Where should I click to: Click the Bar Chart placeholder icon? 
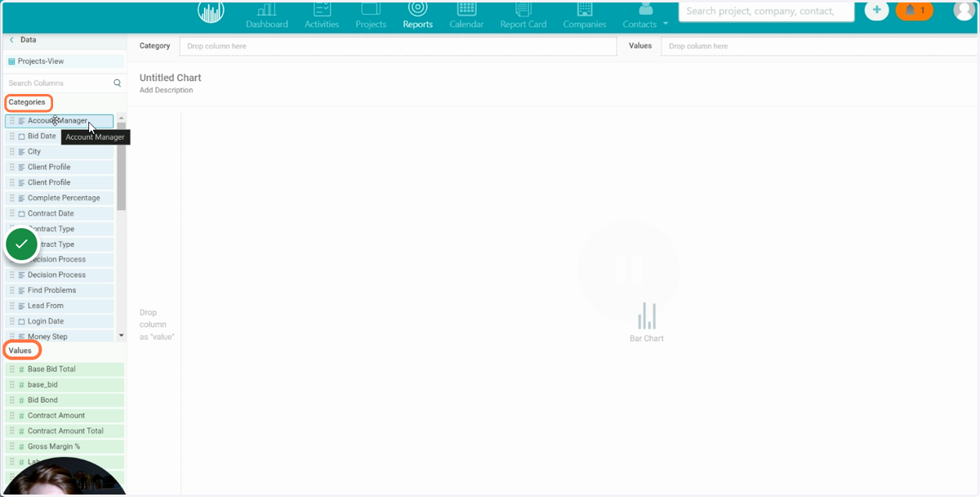click(647, 316)
